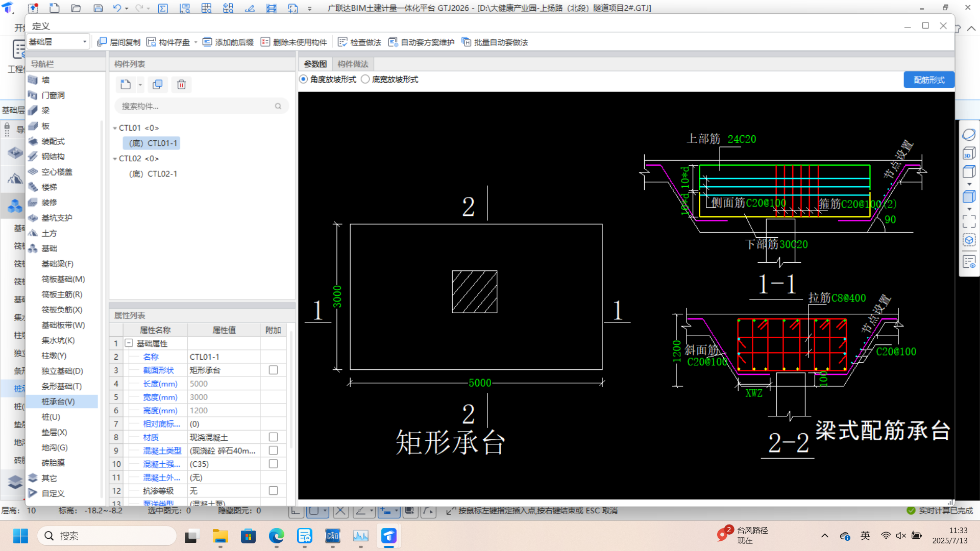Tick the 截面形状 附加 checkbox
The height and width of the screenshot is (551, 980).
click(x=273, y=370)
